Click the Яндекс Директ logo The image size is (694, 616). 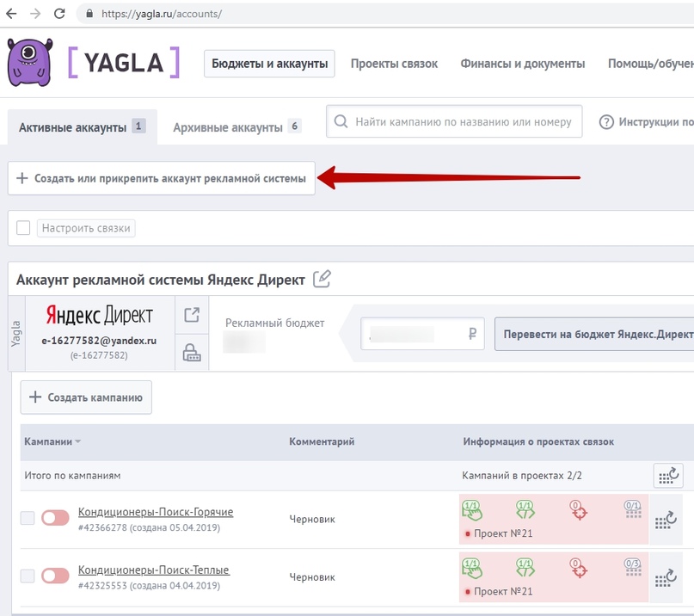point(99,315)
